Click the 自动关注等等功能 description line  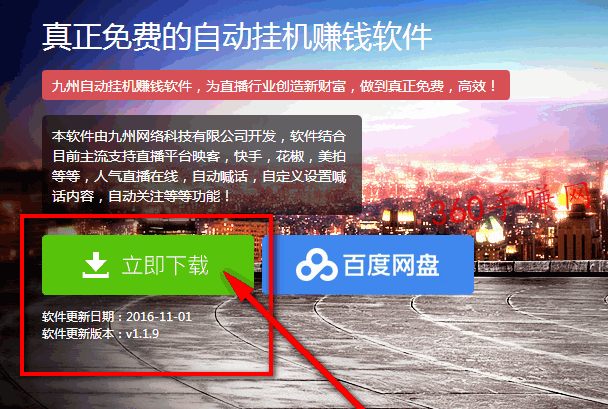coord(164,196)
